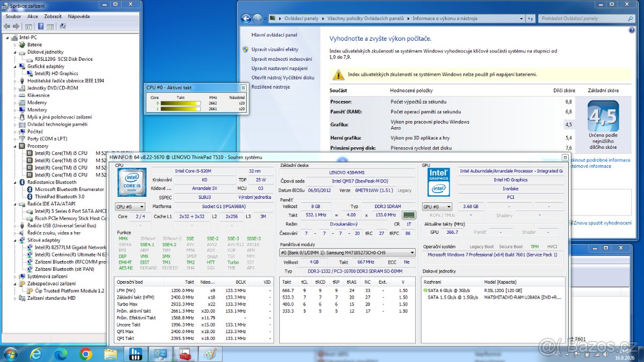Select the Turbo Max operating point row
644x362 pixels.
[194, 304]
